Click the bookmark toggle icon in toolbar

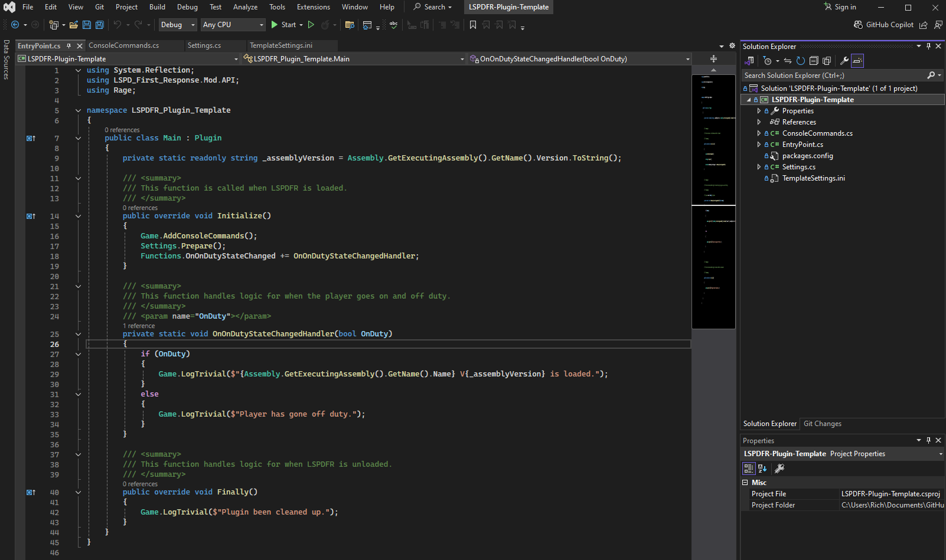(472, 25)
